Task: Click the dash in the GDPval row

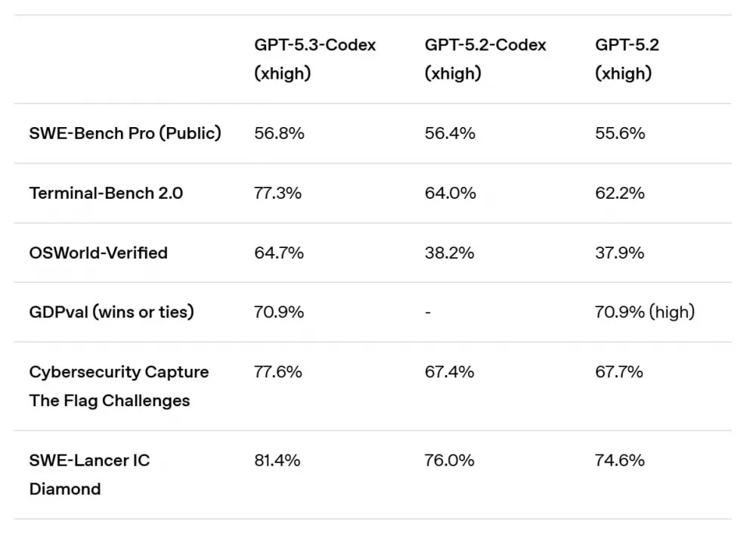Action: tap(428, 312)
